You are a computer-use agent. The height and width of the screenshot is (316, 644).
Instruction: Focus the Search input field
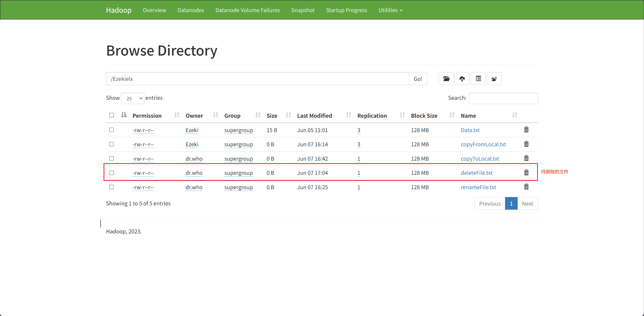coord(503,98)
